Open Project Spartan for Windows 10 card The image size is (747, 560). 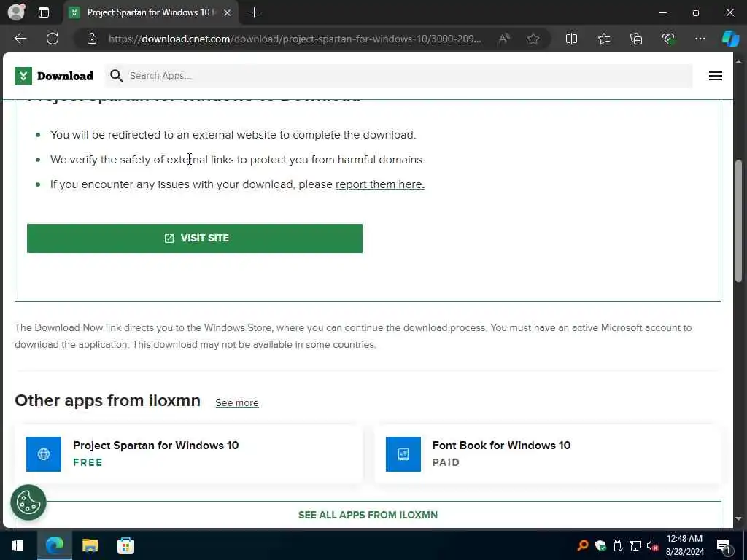(189, 454)
